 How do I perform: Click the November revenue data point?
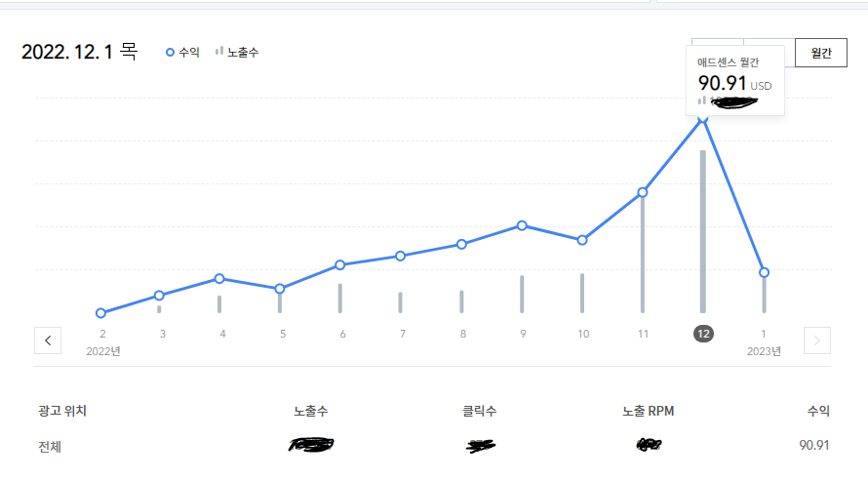pos(642,192)
